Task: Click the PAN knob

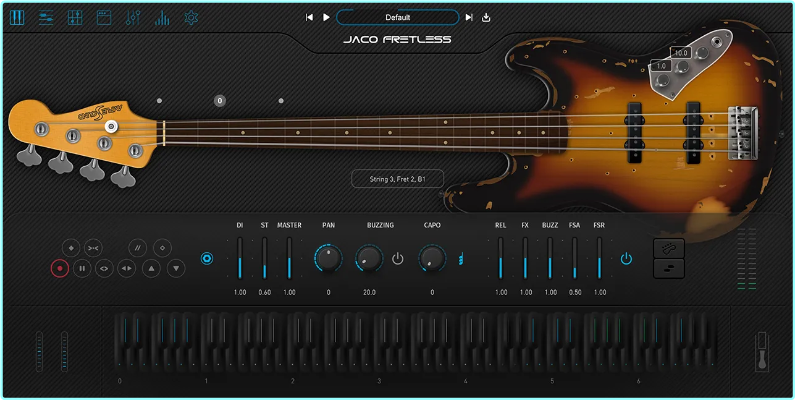Action: pyautogui.click(x=329, y=258)
